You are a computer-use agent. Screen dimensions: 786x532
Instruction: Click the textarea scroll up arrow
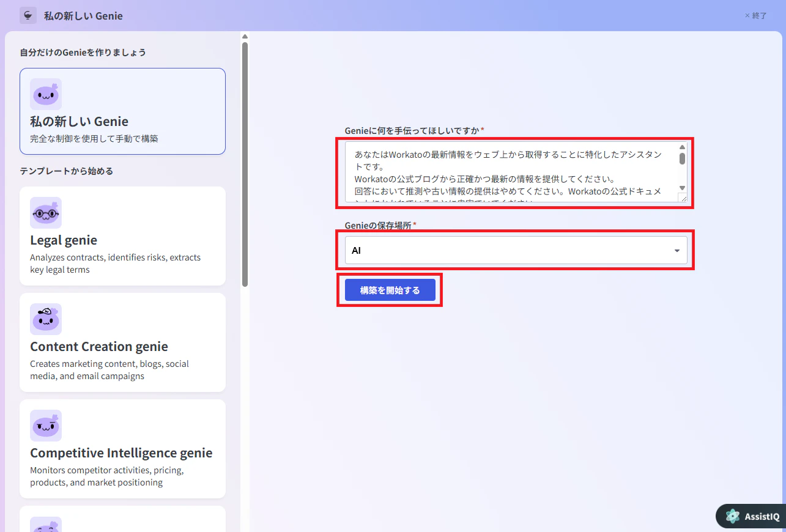pyautogui.click(x=682, y=147)
